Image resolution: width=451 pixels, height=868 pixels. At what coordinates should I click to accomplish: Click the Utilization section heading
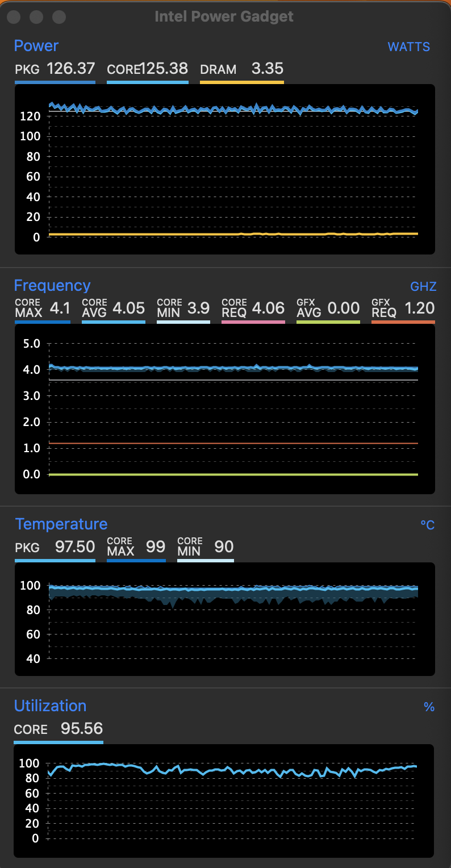[51, 706]
